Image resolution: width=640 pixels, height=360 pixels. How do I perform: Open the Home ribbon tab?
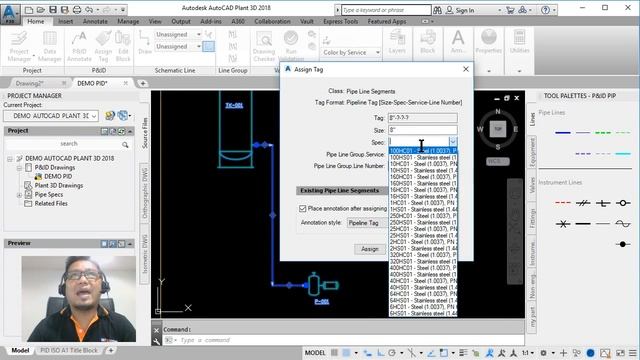click(x=36, y=21)
